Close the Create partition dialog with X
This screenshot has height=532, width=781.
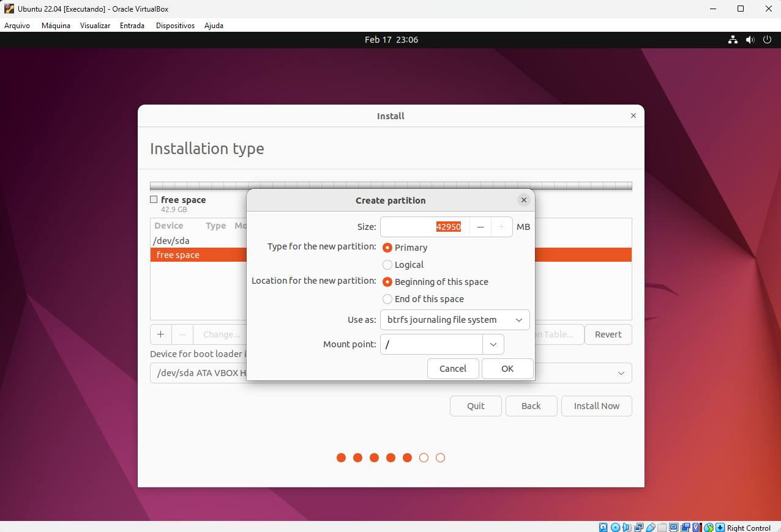tap(523, 200)
